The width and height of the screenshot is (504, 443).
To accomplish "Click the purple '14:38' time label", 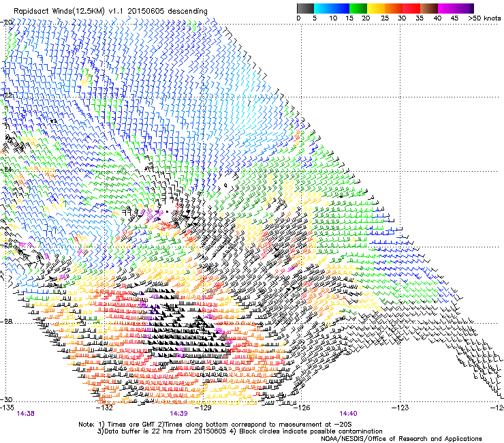I will click(25, 414).
